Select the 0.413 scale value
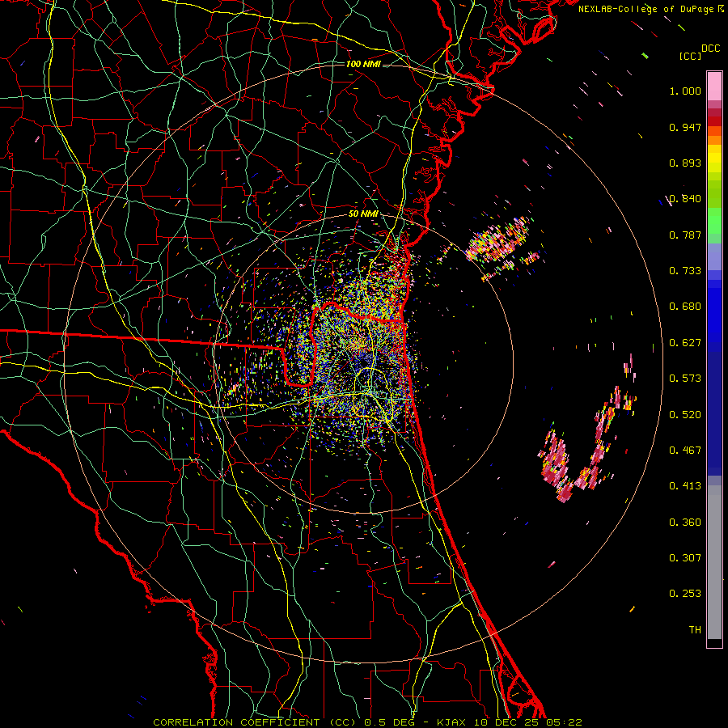This screenshot has width=728, height=728. pyautogui.click(x=685, y=486)
